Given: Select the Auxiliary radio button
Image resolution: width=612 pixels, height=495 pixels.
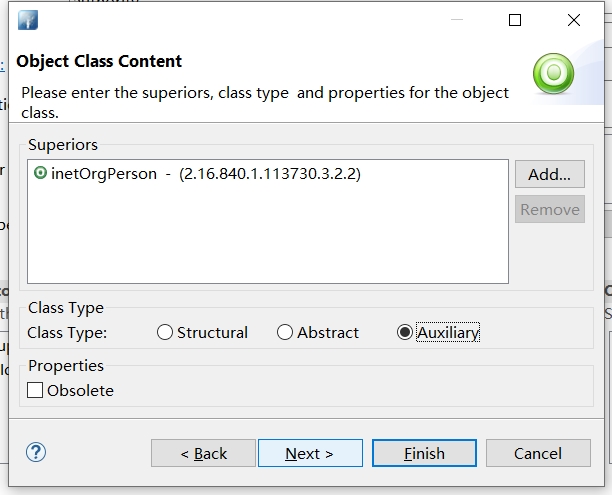Looking at the screenshot, I should click(x=405, y=333).
